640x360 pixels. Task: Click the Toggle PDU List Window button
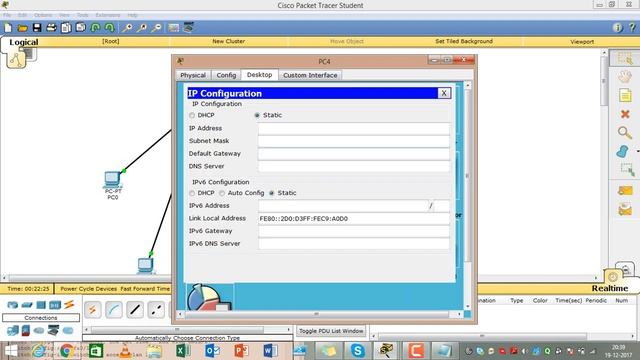(x=331, y=331)
